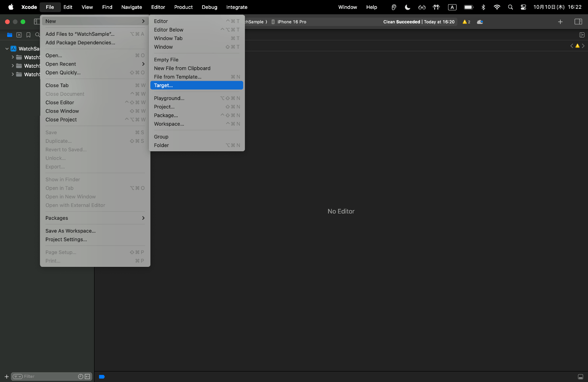Click the Xcode Cloud status icon
The width and height of the screenshot is (588, 382).
(480, 22)
